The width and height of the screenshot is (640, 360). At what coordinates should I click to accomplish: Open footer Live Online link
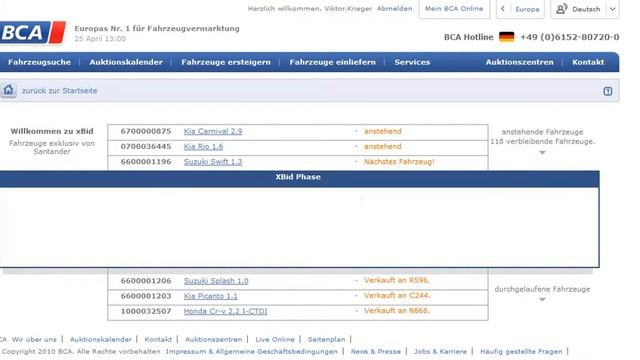(275, 339)
